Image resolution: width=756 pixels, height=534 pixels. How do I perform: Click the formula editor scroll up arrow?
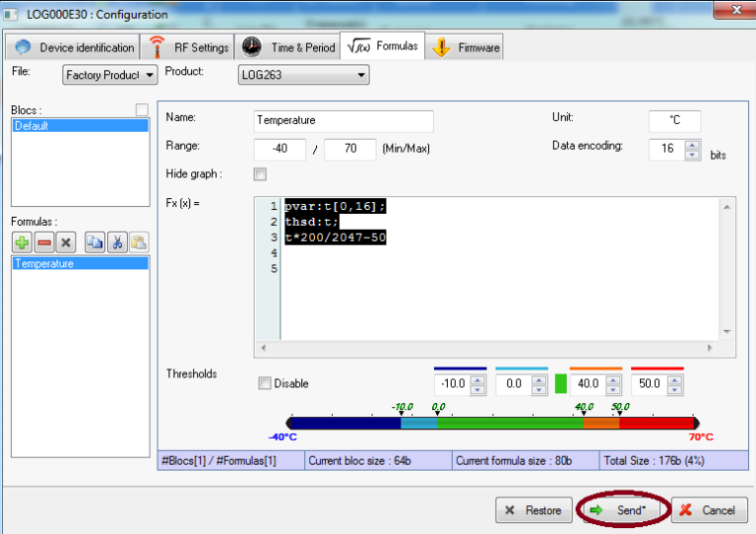[726, 207]
